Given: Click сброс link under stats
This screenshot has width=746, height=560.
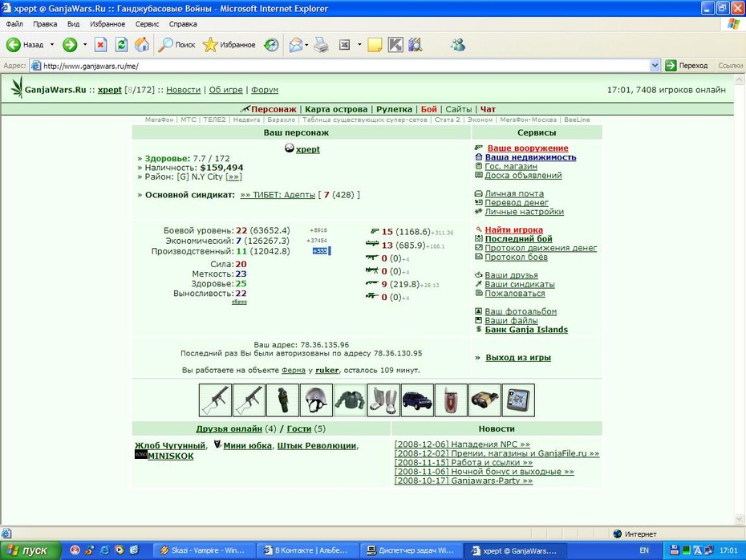Looking at the screenshot, I should tap(239, 302).
